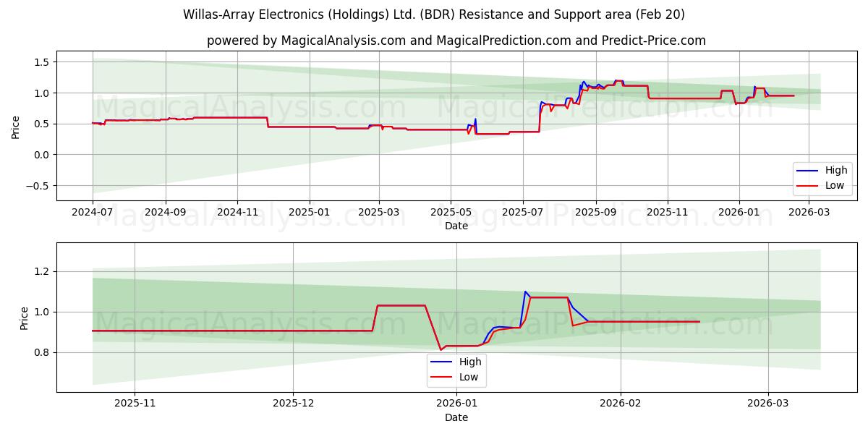Screen dimensions: 868x434
Task: Click the 2026-01 tick label on upper chart
Action: (x=739, y=213)
